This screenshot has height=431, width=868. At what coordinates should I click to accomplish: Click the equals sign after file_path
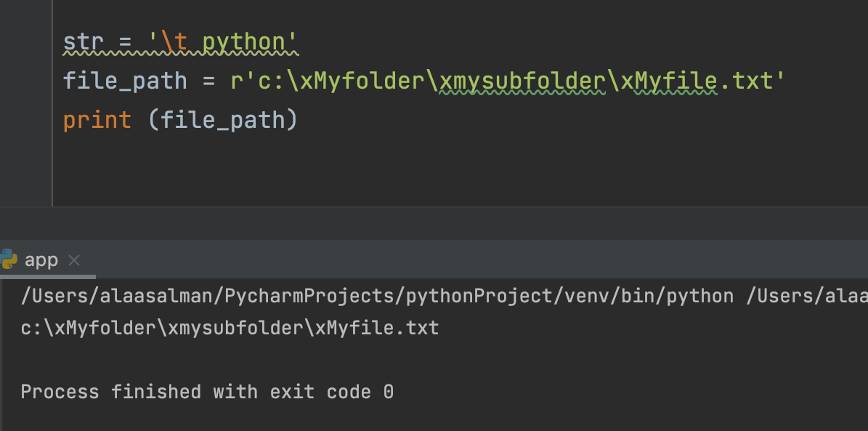click(x=209, y=81)
